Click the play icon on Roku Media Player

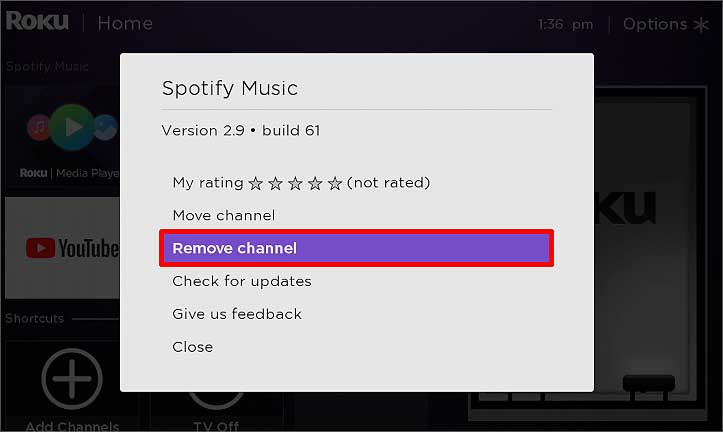72,127
